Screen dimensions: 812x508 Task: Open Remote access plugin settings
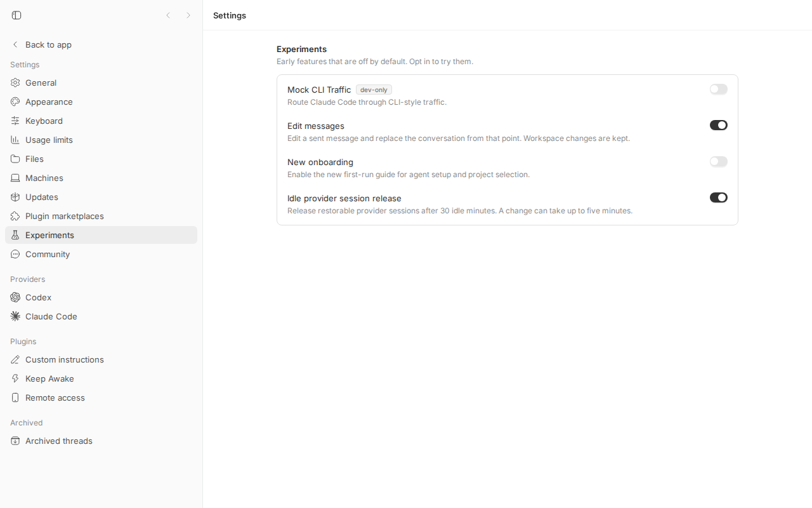[101, 398]
